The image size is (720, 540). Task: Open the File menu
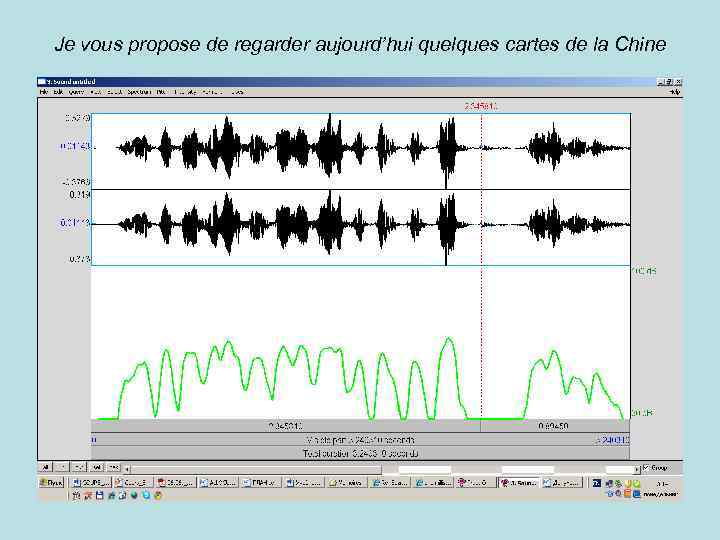44,92
